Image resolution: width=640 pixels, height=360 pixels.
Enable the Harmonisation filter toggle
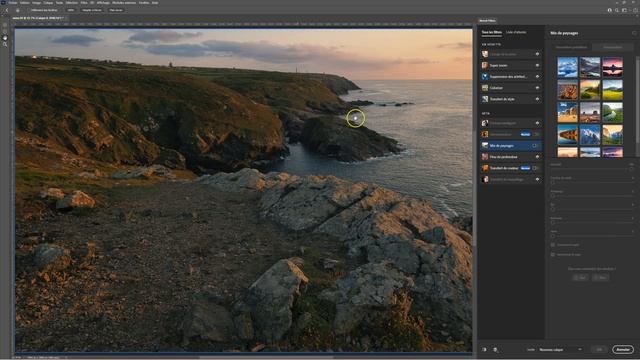536,134
